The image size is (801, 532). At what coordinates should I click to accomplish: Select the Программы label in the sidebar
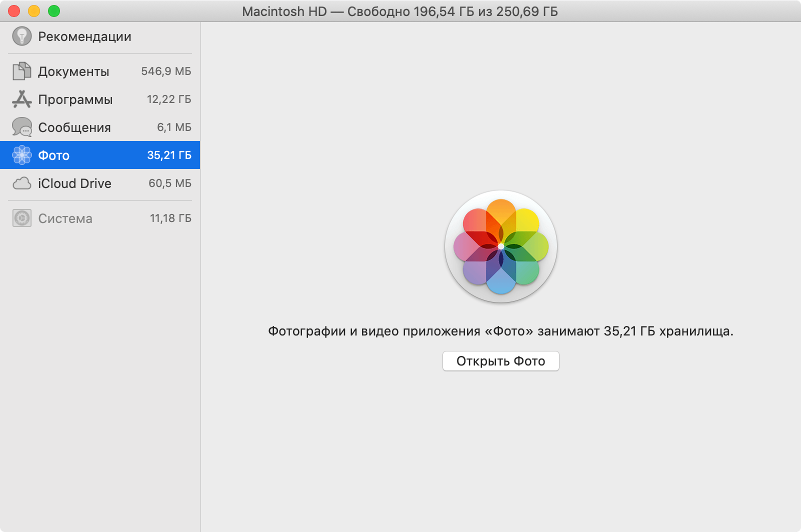click(x=75, y=99)
